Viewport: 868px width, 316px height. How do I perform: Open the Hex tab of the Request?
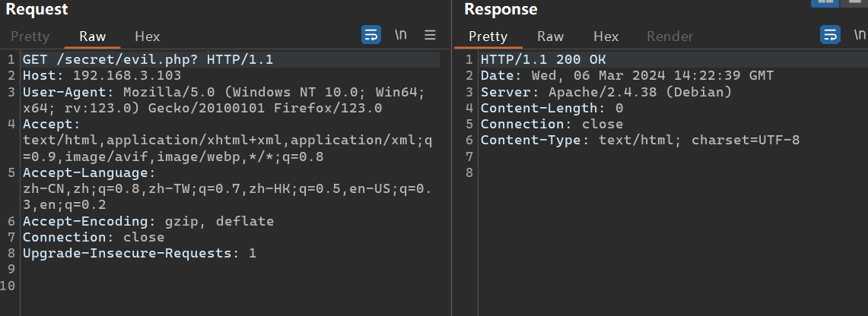click(148, 36)
